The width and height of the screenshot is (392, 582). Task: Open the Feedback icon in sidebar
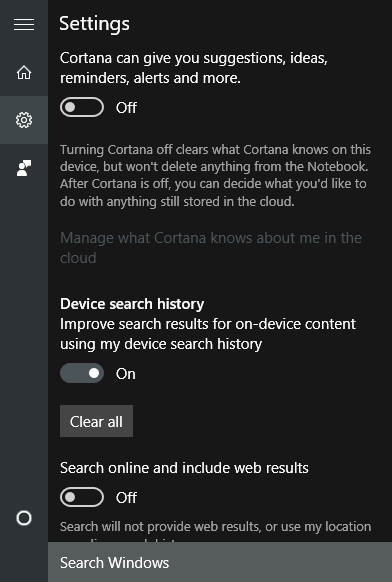pyautogui.click(x=24, y=168)
